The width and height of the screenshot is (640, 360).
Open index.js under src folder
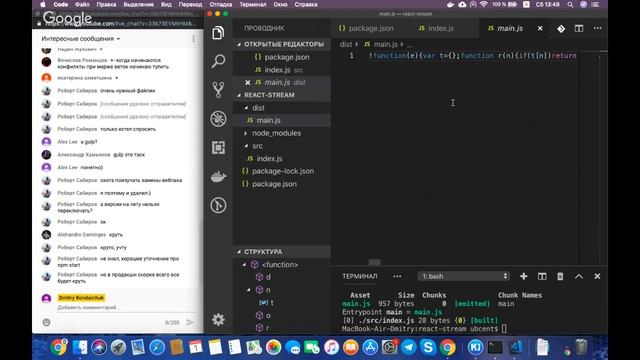282,158
